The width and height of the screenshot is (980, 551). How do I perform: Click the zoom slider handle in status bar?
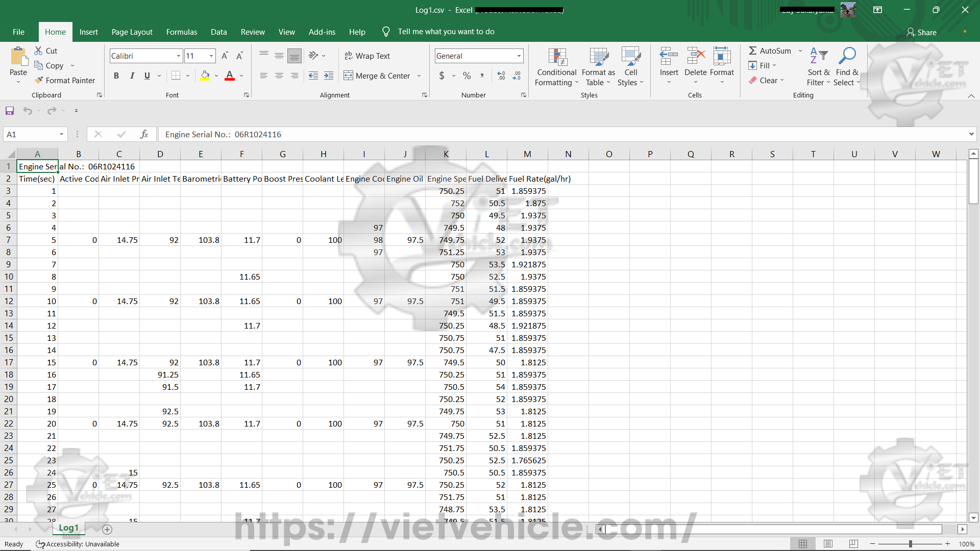tap(910, 544)
